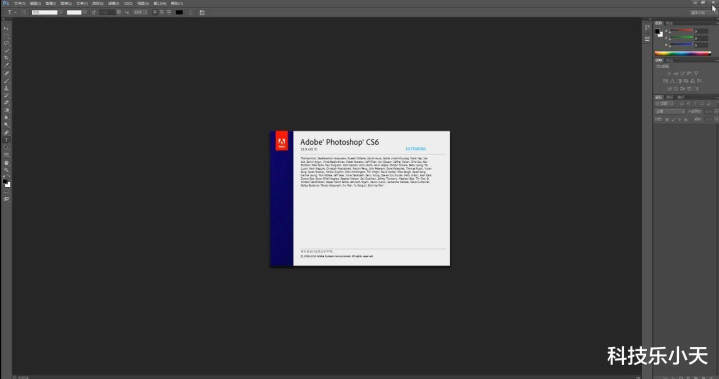The image size is (719, 379).
Task: Open the layer blend mode dropdown
Action: tap(670, 111)
